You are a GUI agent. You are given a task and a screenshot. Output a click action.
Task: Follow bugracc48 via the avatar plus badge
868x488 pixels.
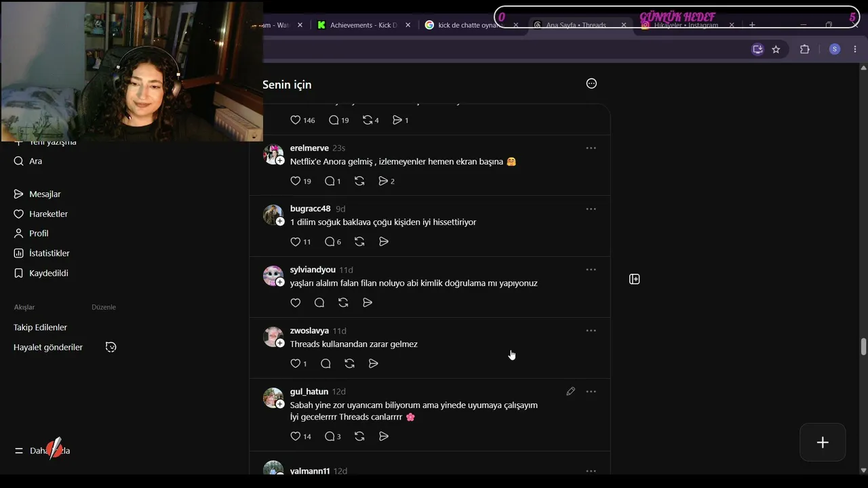pyautogui.click(x=280, y=222)
